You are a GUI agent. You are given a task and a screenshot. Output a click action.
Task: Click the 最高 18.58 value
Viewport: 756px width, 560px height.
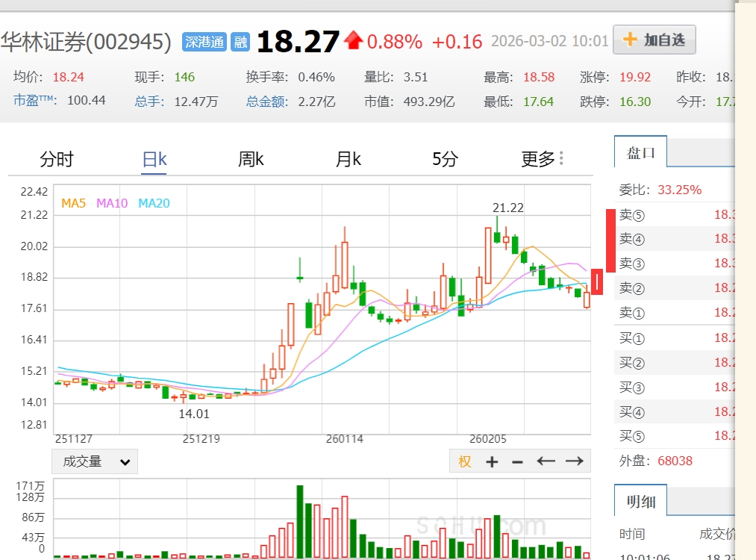pyautogui.click(x=539, y=77)
